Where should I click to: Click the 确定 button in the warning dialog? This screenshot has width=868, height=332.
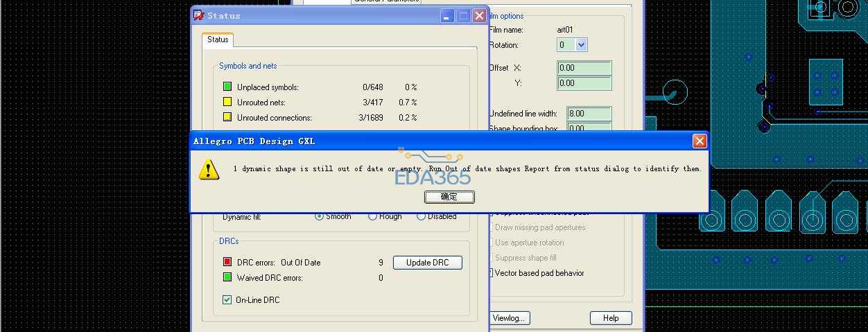[449, 197]
